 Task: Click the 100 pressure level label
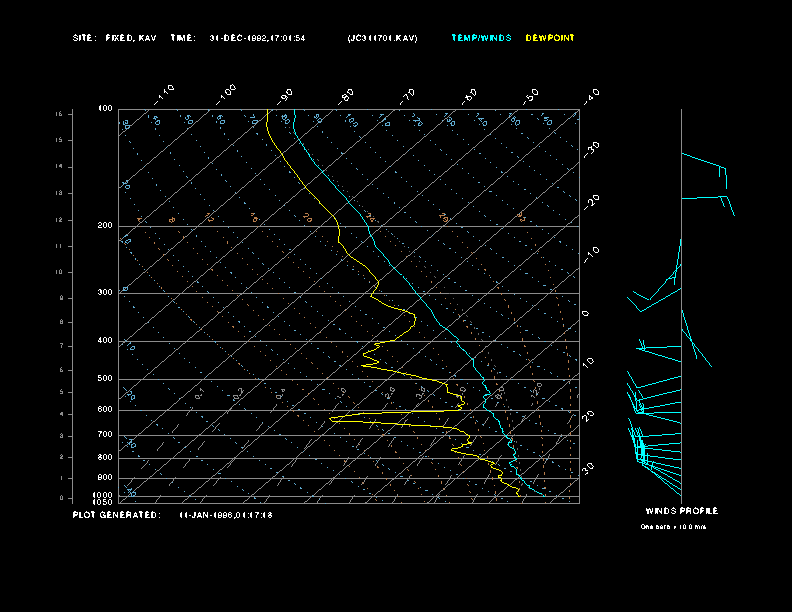pyautogui.click(x=105, y=108)
